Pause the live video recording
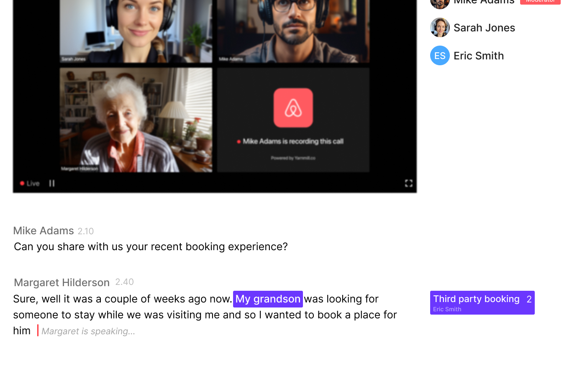572x392 pixels. coord(52,183)
